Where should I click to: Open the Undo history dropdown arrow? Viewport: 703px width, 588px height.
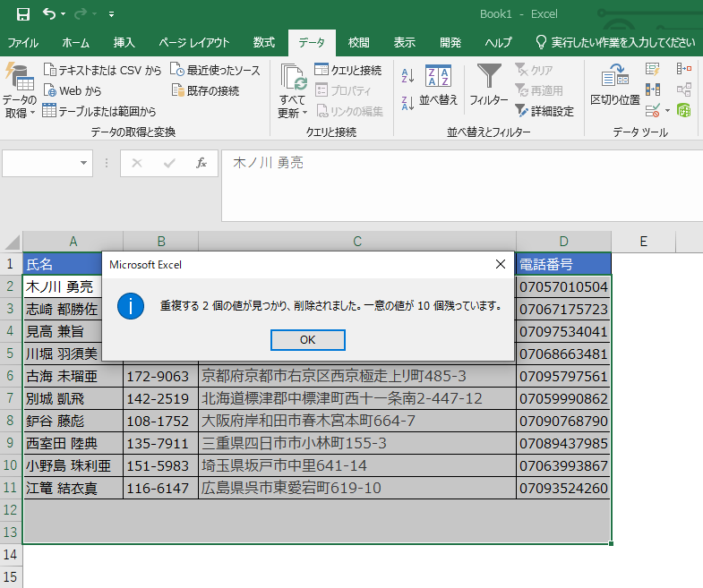tap(63, 14)
